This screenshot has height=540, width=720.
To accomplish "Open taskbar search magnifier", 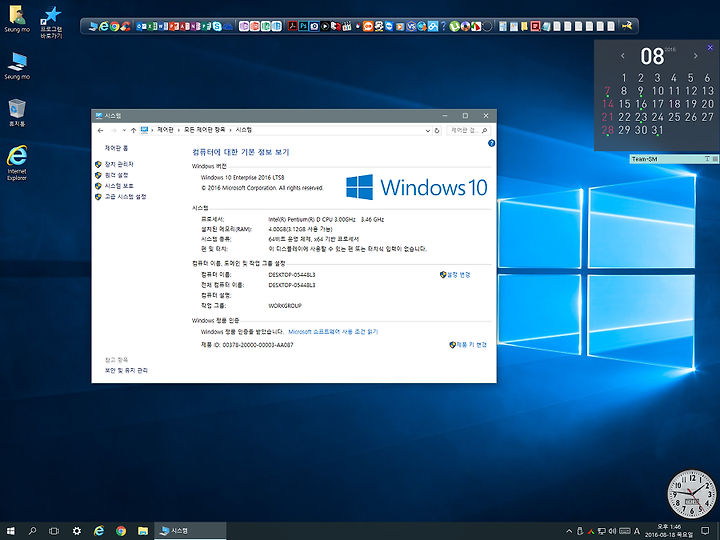I will pos(32,531).
